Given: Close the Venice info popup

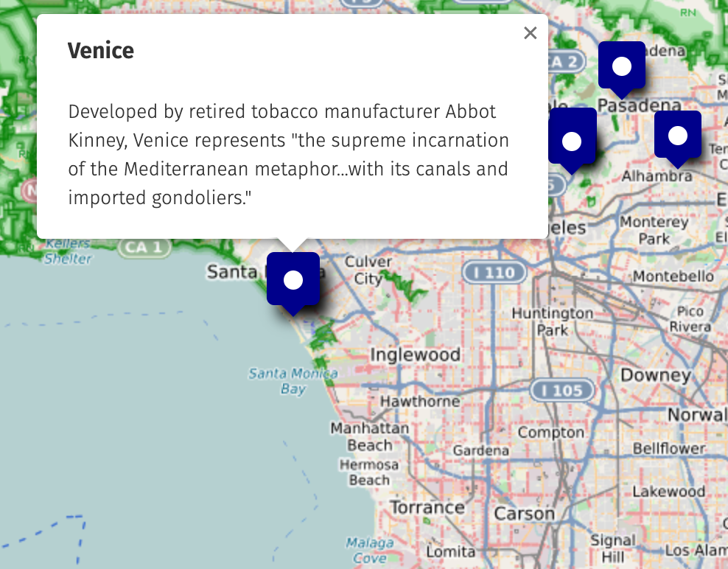Looking at the screenshot, I should (x=530, y=33).
